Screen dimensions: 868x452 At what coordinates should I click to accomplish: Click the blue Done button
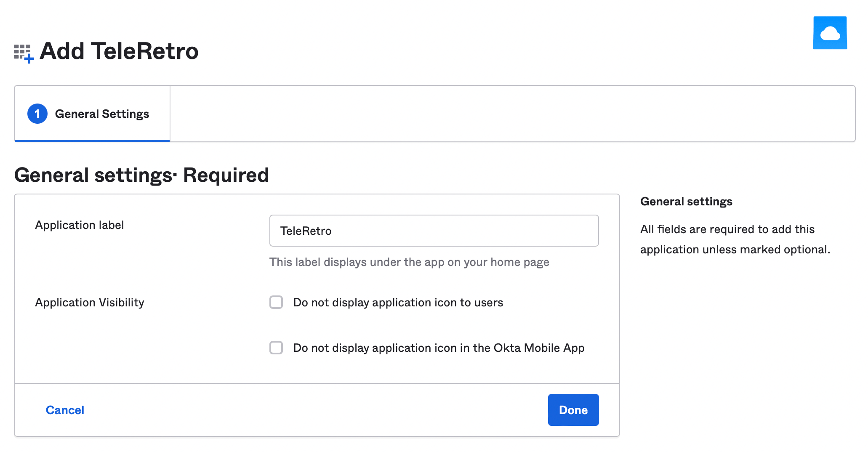point(573,410)
